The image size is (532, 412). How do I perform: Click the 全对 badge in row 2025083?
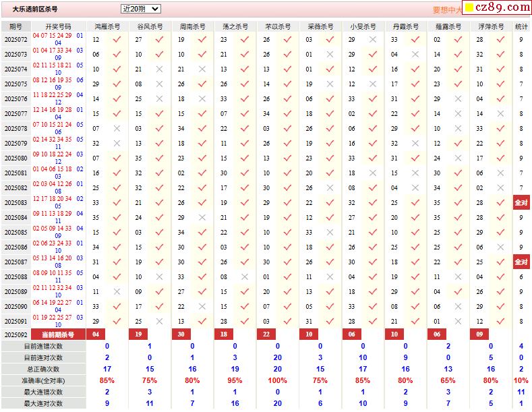point(521,202)
